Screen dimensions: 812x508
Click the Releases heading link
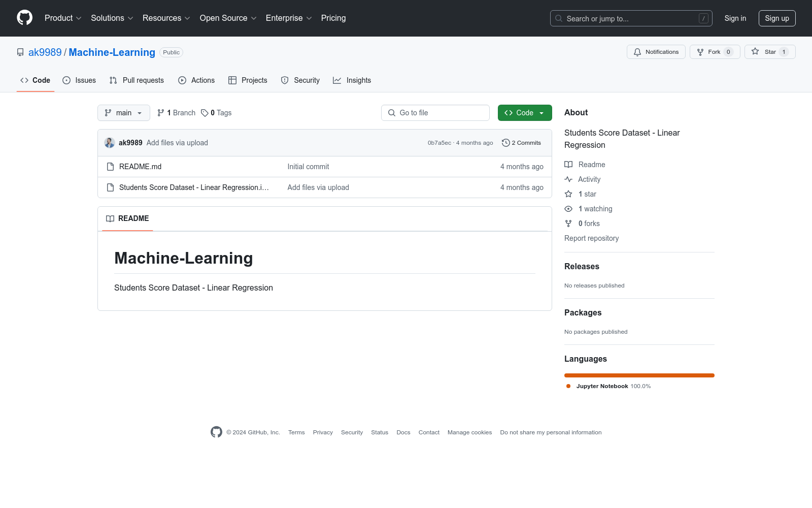point(582,266)
